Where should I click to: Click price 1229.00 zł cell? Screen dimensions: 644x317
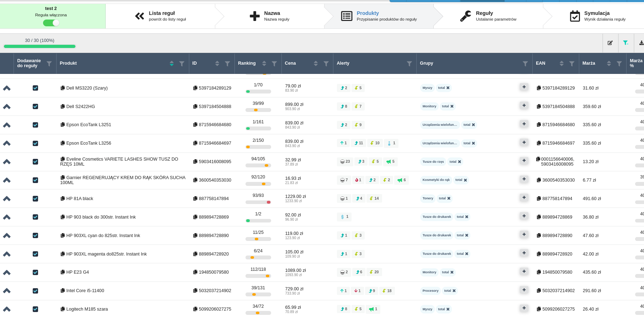click(295, 197)
